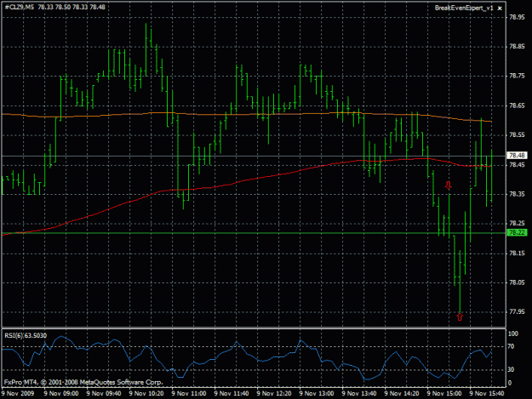The width and height of the screenshot is (532, 399).
Task: Click the red up arrow buy marker
Action: (460, 316)
